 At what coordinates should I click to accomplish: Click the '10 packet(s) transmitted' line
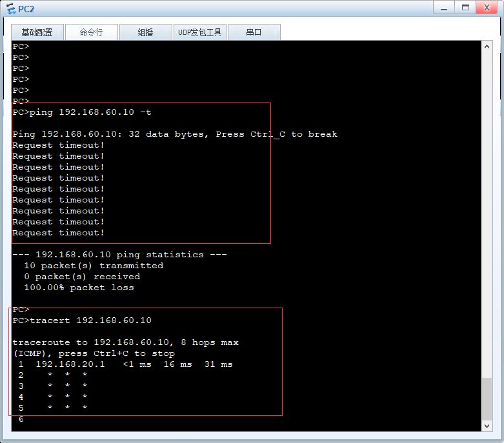[x=94, y=266]
